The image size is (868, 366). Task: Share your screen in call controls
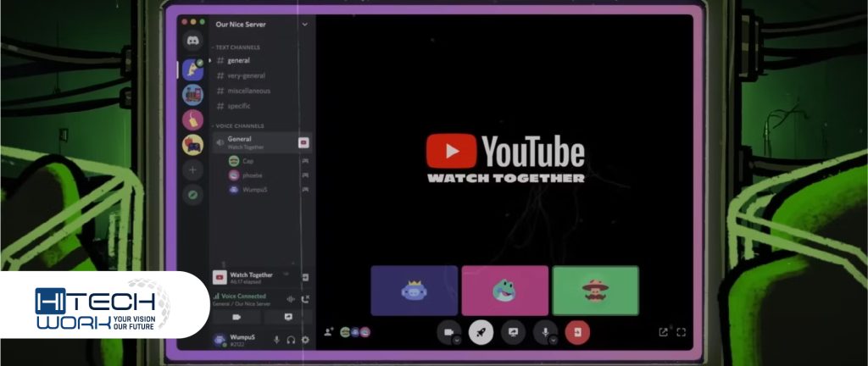pos(513,332)
